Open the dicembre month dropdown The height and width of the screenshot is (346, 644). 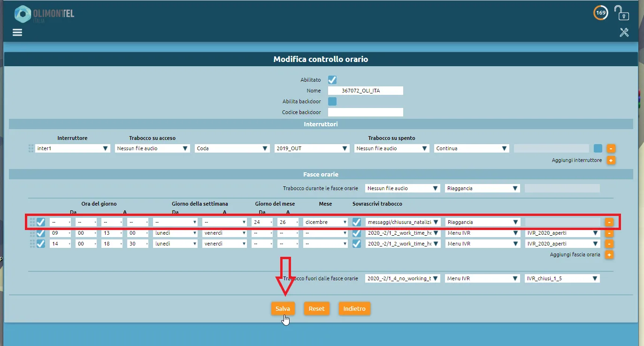[325, 222]
